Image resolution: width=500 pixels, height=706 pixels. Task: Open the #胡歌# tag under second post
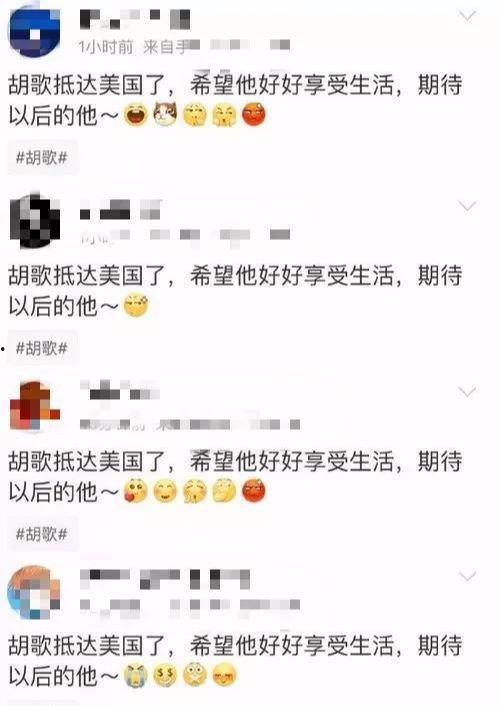[42, 348]
